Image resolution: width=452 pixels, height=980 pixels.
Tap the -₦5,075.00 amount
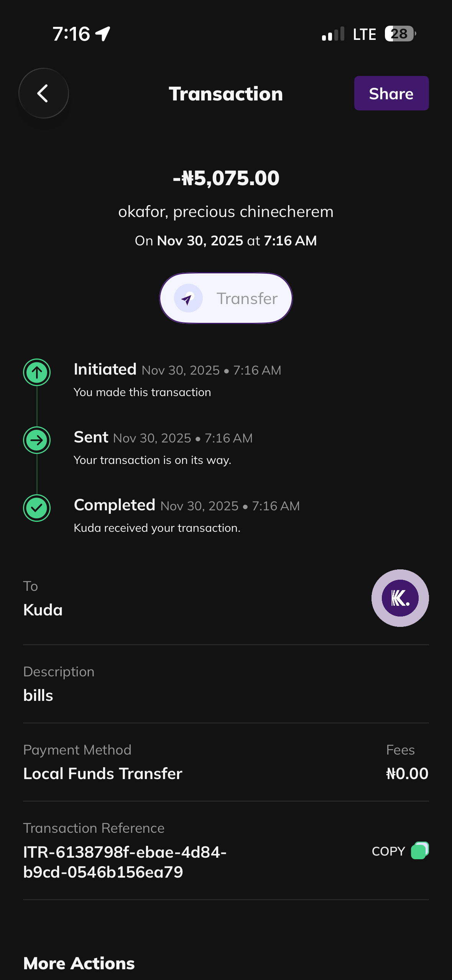226,178
